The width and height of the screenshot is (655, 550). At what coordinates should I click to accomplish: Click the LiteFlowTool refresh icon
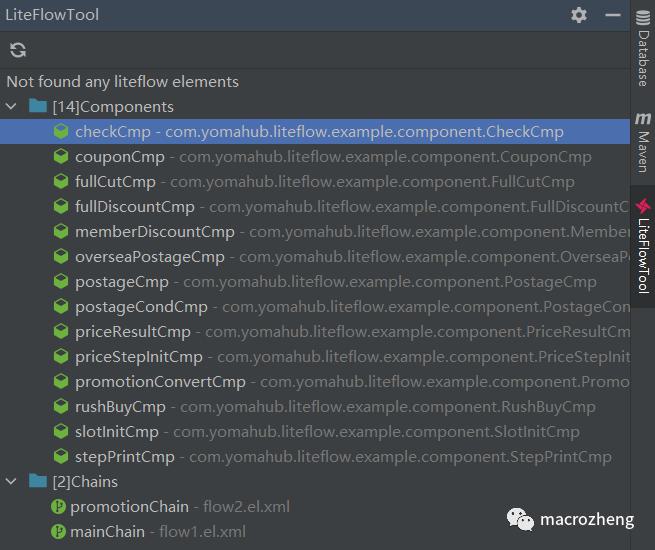click(x=18, y=50)
